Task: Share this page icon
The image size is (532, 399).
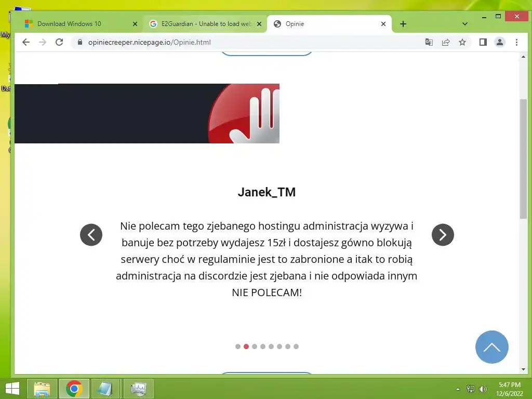Action: pyautogui.click(x=445, y=42)
